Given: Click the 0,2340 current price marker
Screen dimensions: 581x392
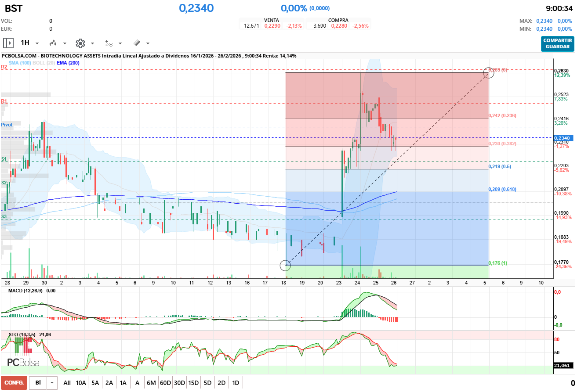Looking at the screenshot, I should coord(563,138).
